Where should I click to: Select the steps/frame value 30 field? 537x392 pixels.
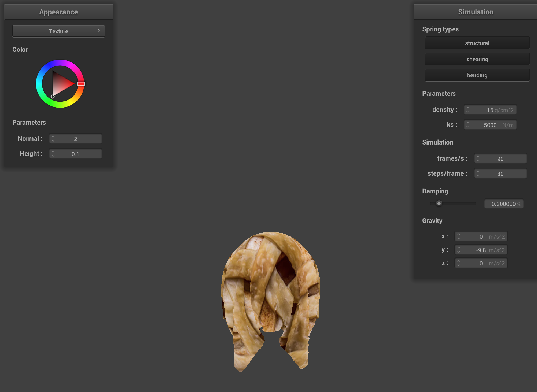tap(501, 173)
